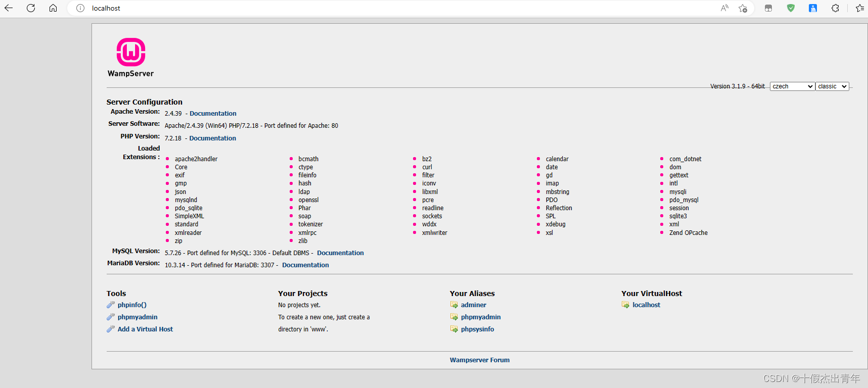This screenshot has height=388, width=868.
Task: Click the 'Your Projects' heading
Action: [303, 294]
